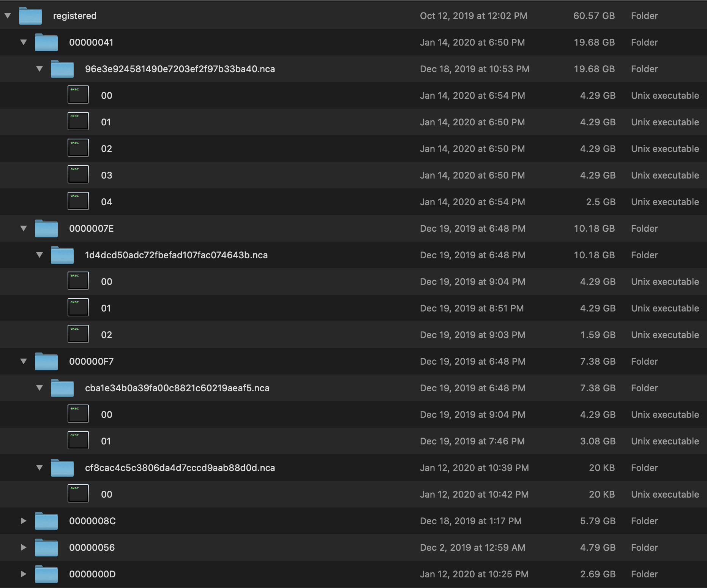The height and width of the screenshot is (588, 707).
Task: Select exec icon of 3.08 GB file 01
Action: pos(78,440)
